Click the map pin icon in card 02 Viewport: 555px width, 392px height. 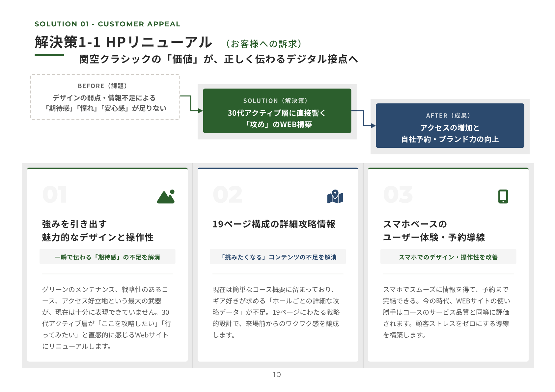pyautogui.click(x=335, y=196)
